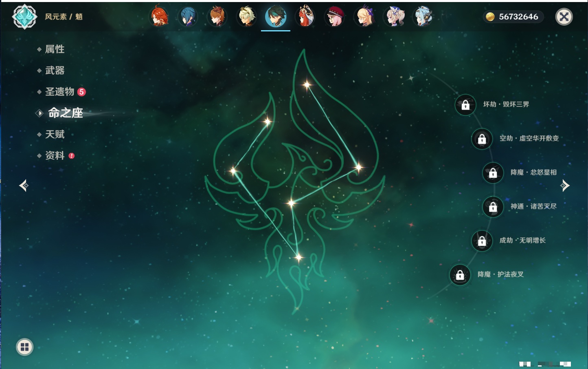
Task: Click the 降魔·忿怒显相 label
Action: point(533,172)
